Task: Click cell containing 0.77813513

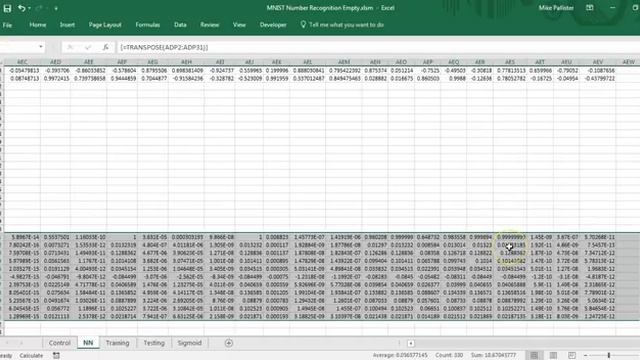Action: pos(510,71)
